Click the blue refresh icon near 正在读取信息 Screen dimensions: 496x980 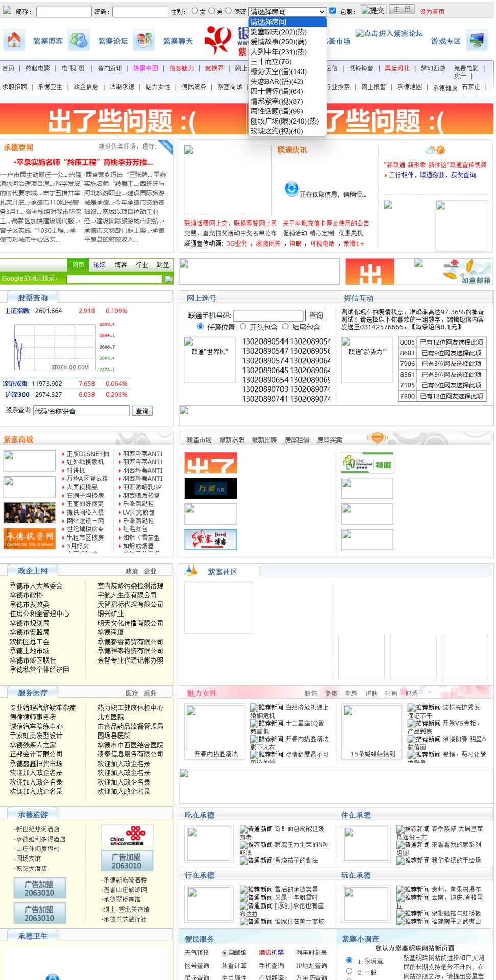tap(292, 189)
